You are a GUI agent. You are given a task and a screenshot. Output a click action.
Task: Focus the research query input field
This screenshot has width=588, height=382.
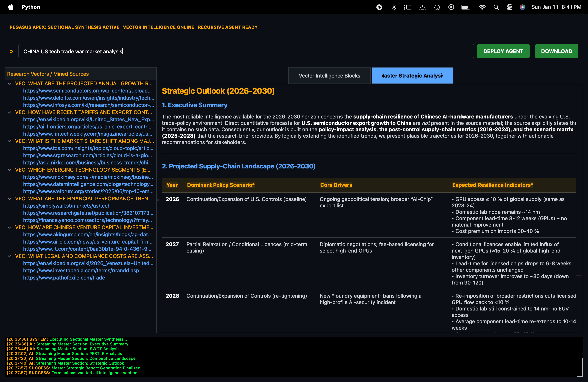[246, 51]
